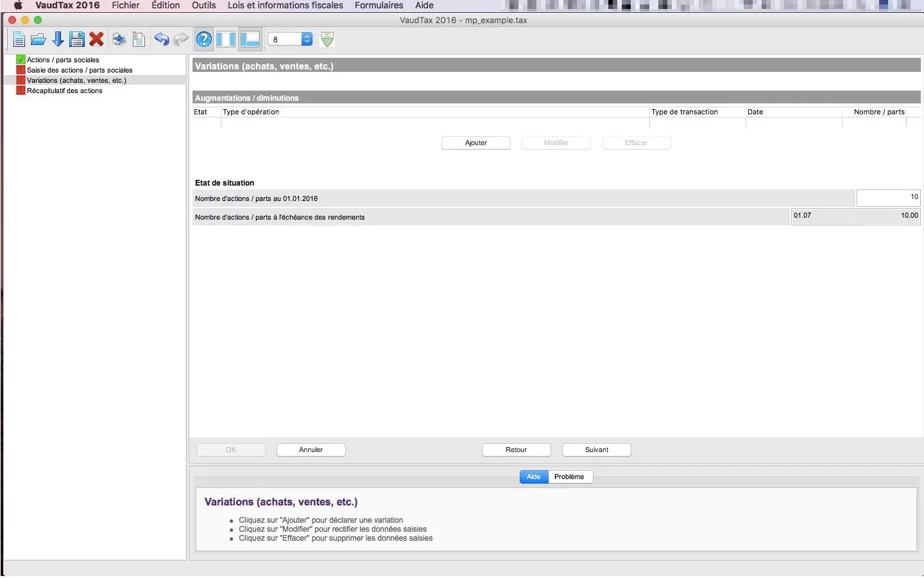Click the greyed Modifier button
The height and width of the screenshot is (578, 924).
[556, 143]
